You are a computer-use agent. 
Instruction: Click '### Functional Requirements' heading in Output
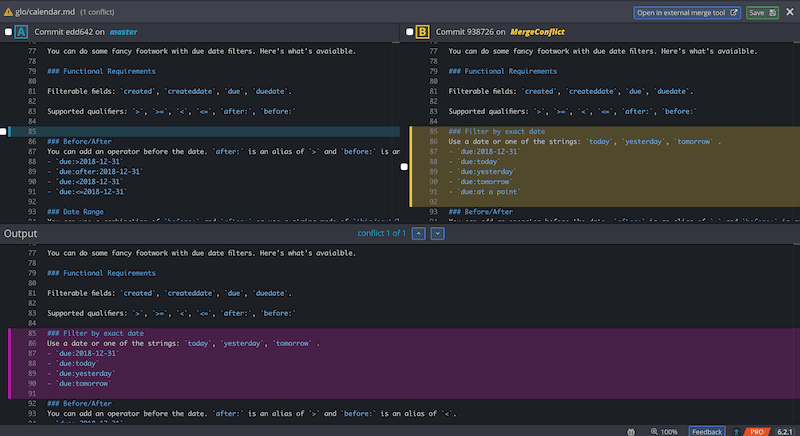coord(102,273)
